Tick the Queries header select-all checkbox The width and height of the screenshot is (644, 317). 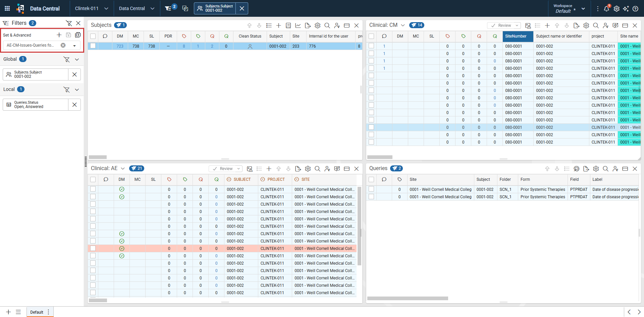[x=371, y=179]
